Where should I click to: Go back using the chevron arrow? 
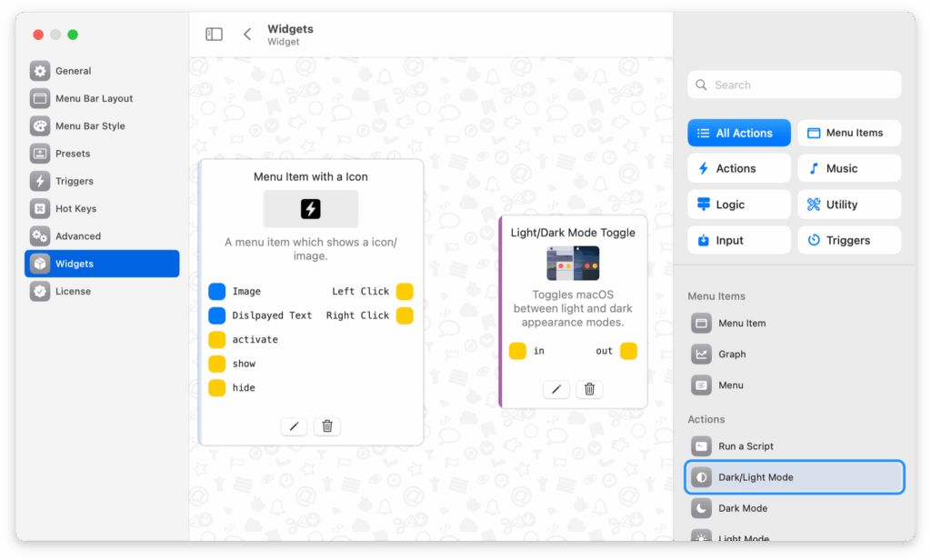coord(247,35)
